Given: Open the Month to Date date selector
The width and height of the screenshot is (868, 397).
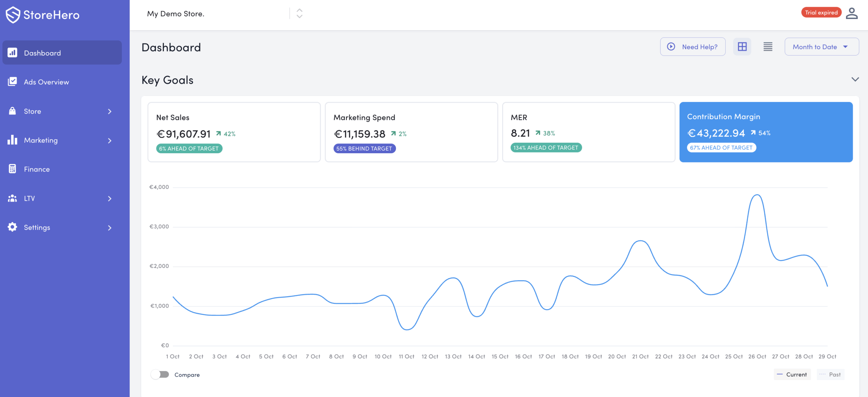Looking at the screenshot, I should pos(821,47).
